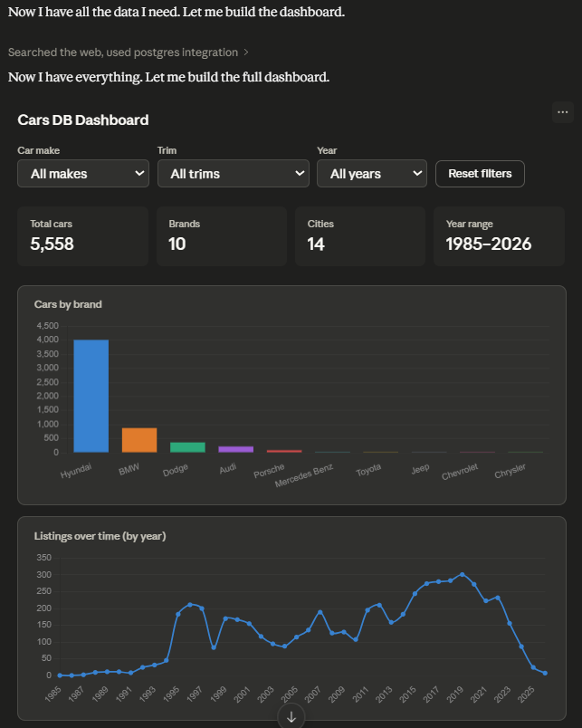Click the scroll-down arrow button
Image resolution: width=582 pixels, height=728 pixels.
(x=291, y=716)
